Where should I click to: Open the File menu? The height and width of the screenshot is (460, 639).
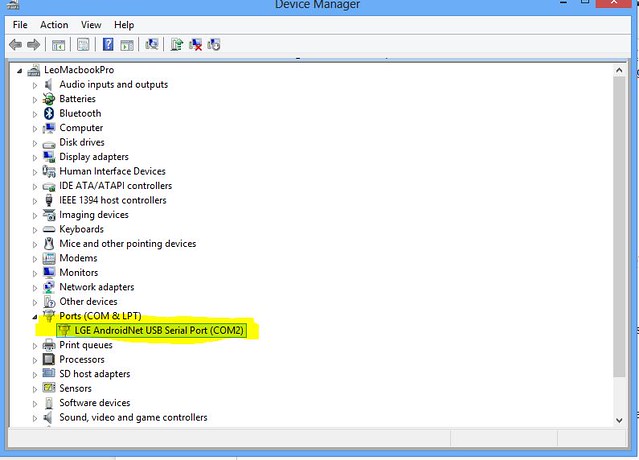point(20,24)
